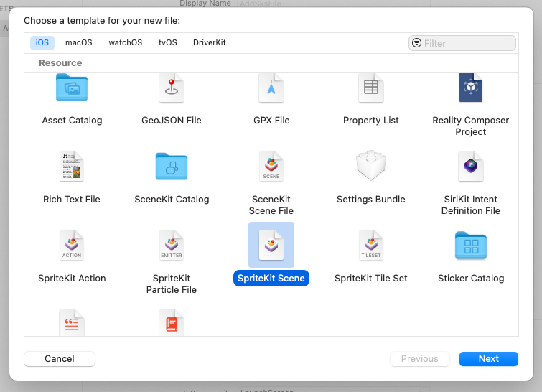Click the 'Reality Composer Project' label text
Image resolution: width=542 pixels, height=392 pixels.
471,126
